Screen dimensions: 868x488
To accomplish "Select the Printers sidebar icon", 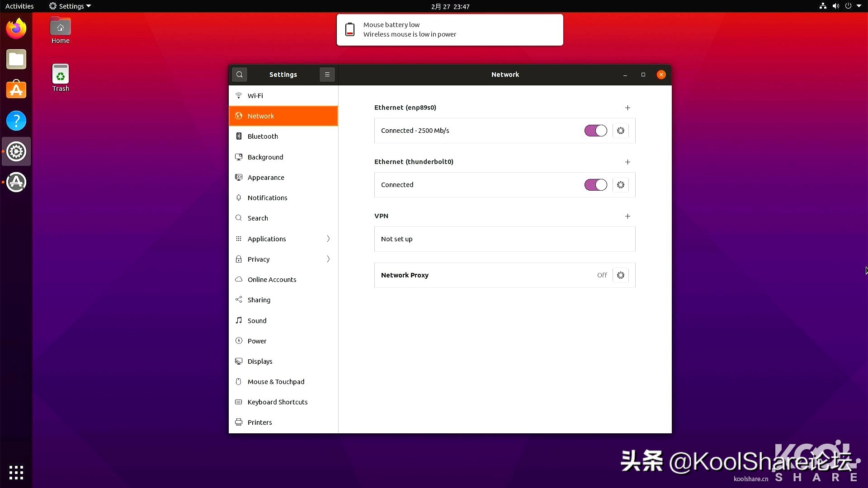I will point(239,422).
